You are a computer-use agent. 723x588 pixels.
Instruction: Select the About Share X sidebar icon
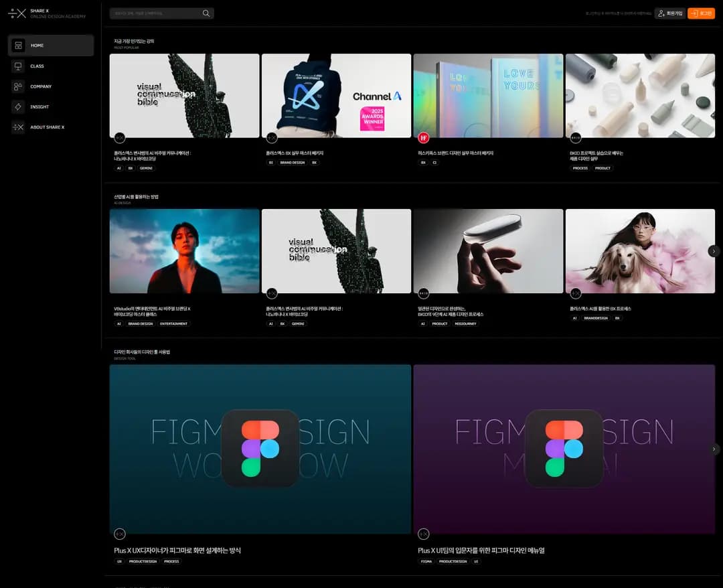click(x=19, y=127)
